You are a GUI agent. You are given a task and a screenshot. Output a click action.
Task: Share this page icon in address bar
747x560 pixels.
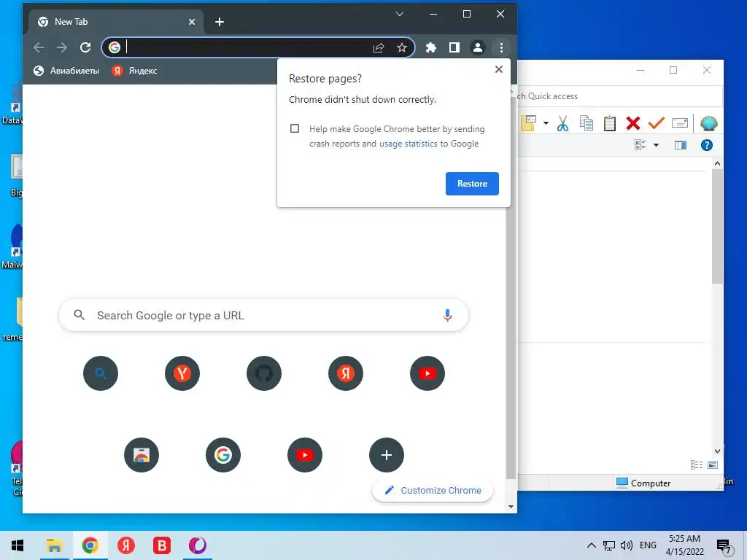(x=379, y=47)
